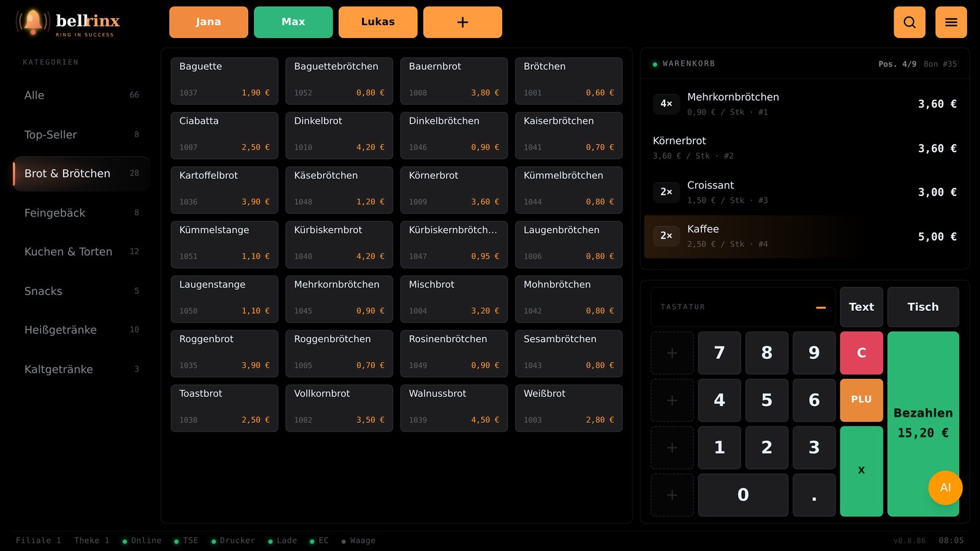Screen dimensions: 980x551
Task: Open the Snacks category
Action: 81,291
